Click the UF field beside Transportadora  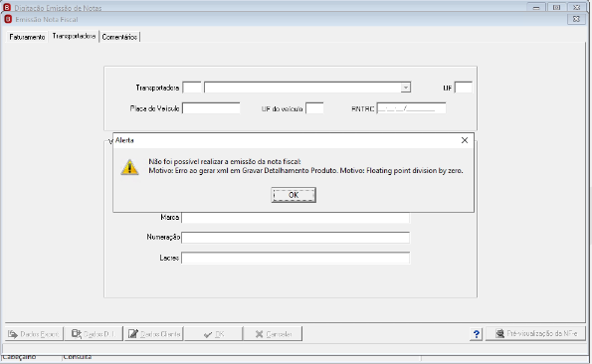pyautogui.click(x=464, y=88)
